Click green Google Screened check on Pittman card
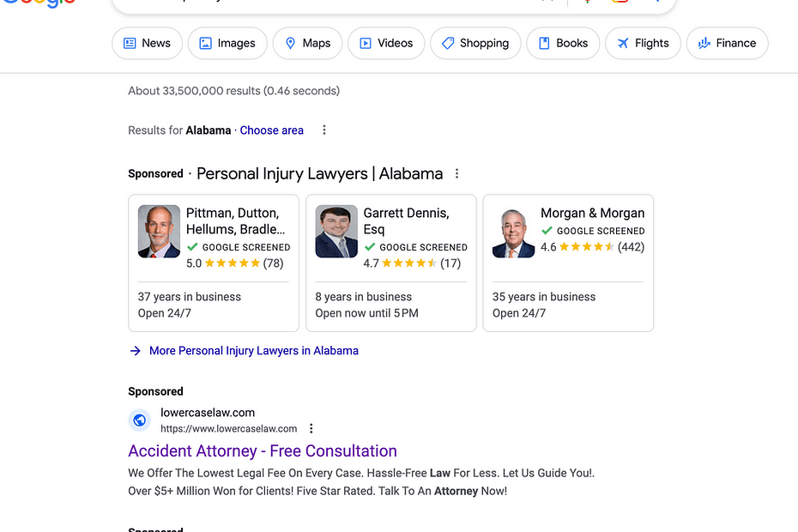This screenshot has height=532, width=798. (192, 247)
